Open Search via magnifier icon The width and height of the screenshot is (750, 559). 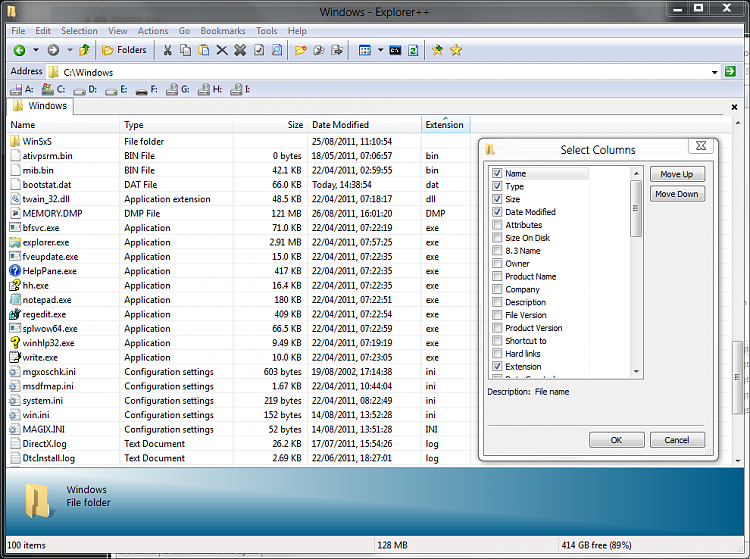277,50
